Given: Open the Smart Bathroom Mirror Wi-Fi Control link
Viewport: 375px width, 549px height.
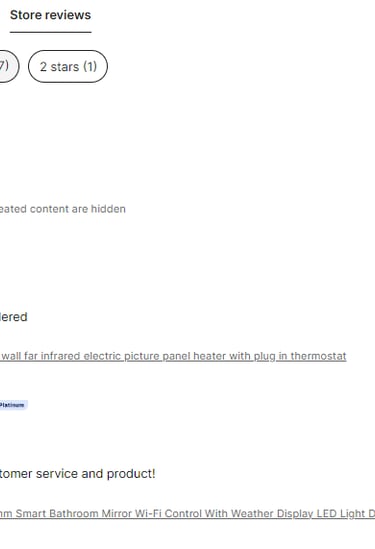Looking at the screenshot, I should tap(187, 514).
